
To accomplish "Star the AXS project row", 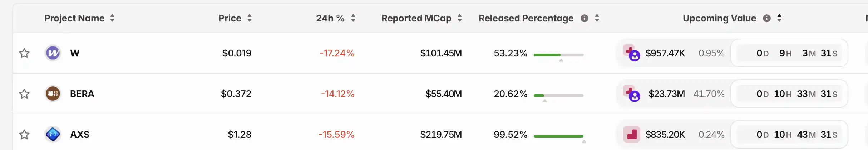I will 24,135.
